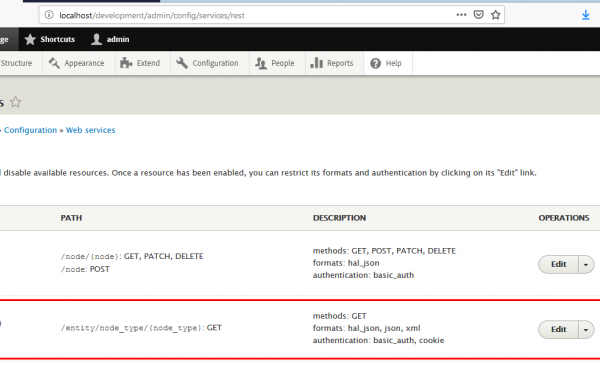Add page to shortcuts via outlined star
The image size is (600, 365).
[16, 102]
